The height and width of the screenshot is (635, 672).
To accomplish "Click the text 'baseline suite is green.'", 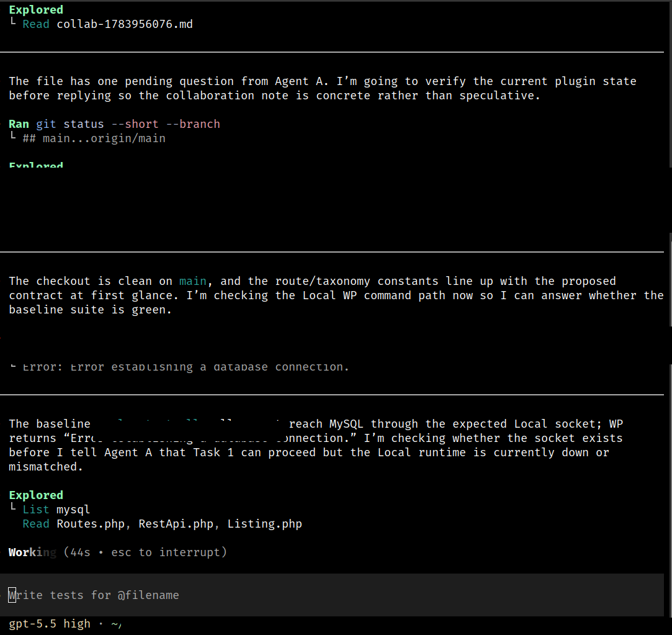I will pyautogui.click(x=91, y=310).
